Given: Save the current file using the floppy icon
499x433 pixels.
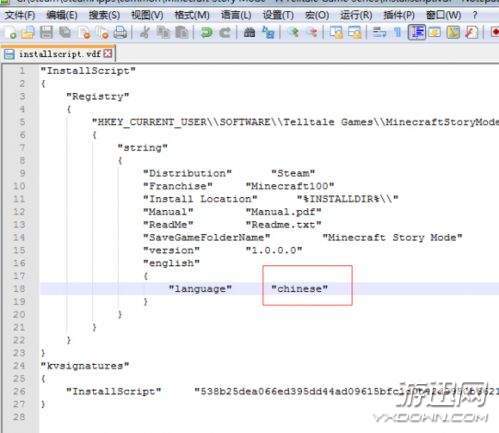Looking at the screenshot, I should pos(46,32).
